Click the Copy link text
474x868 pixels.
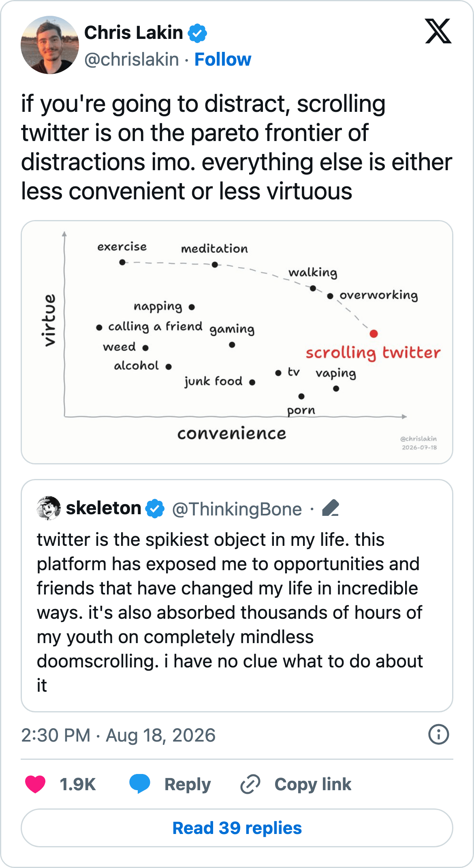click(313, 784)
